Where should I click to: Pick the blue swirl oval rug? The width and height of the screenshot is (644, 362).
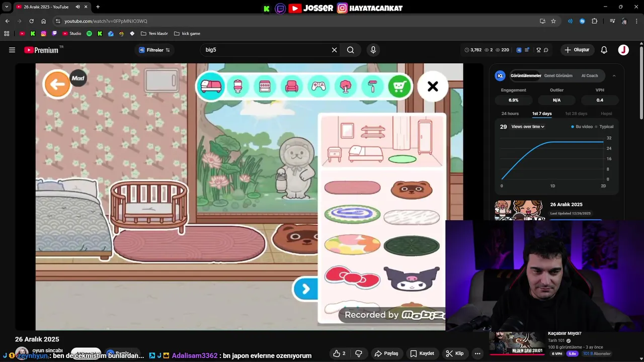[x=352, y=215]
